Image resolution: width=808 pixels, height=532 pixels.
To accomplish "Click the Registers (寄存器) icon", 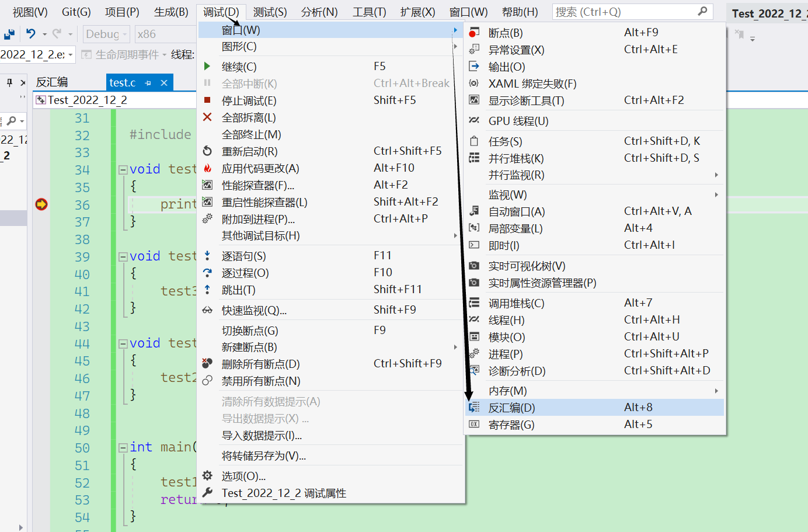I will click(474, 425).
